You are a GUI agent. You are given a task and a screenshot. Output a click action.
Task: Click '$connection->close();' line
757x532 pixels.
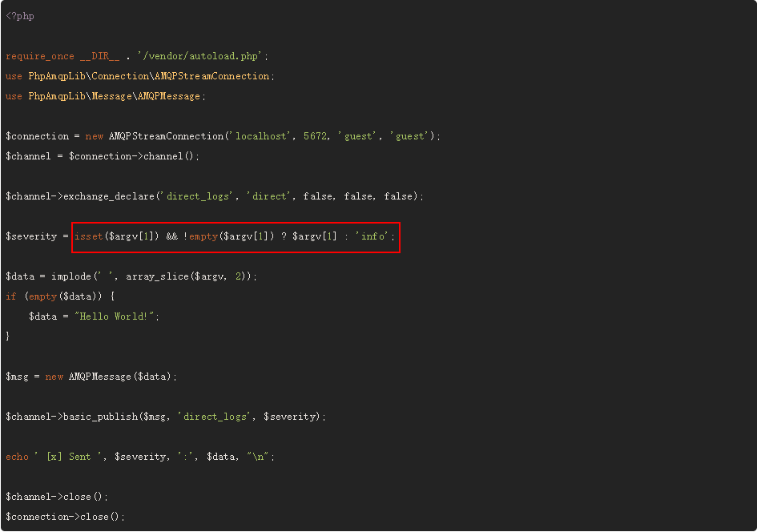coord(66,517)
